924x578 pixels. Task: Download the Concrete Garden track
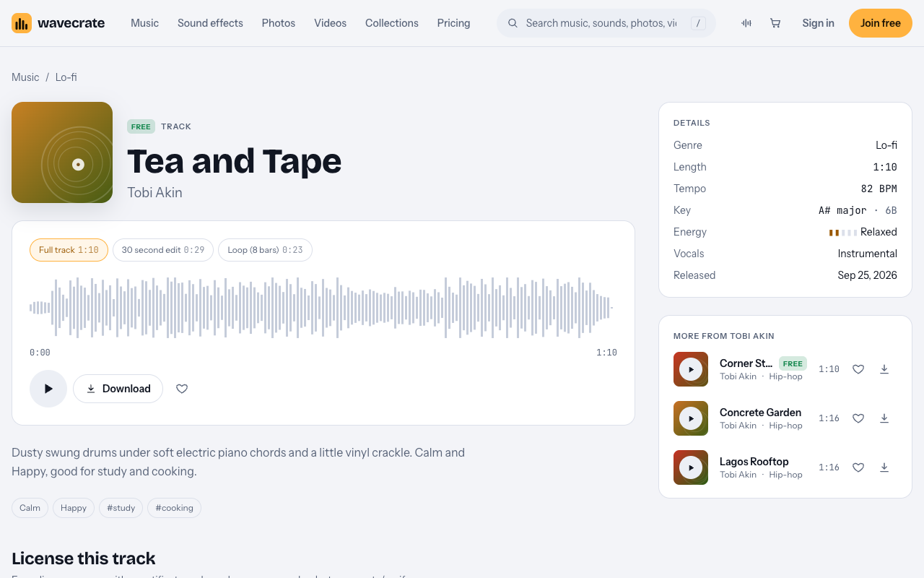(884, 418)
